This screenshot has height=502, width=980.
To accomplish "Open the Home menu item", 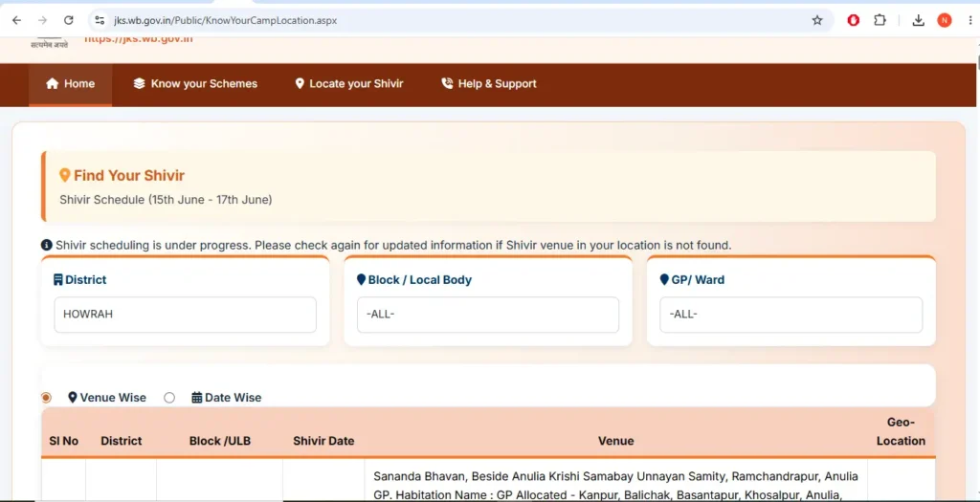I will pyautogui.click(x=71, y=84).
